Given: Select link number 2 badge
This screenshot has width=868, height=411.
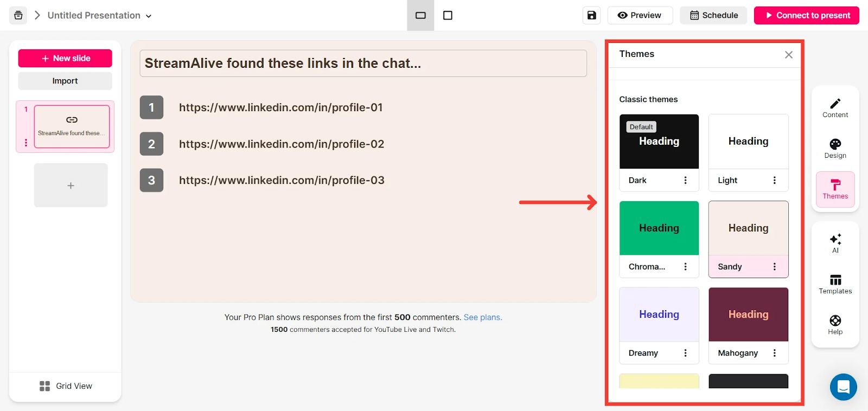Looking at the screenshot, I should 151,144.
